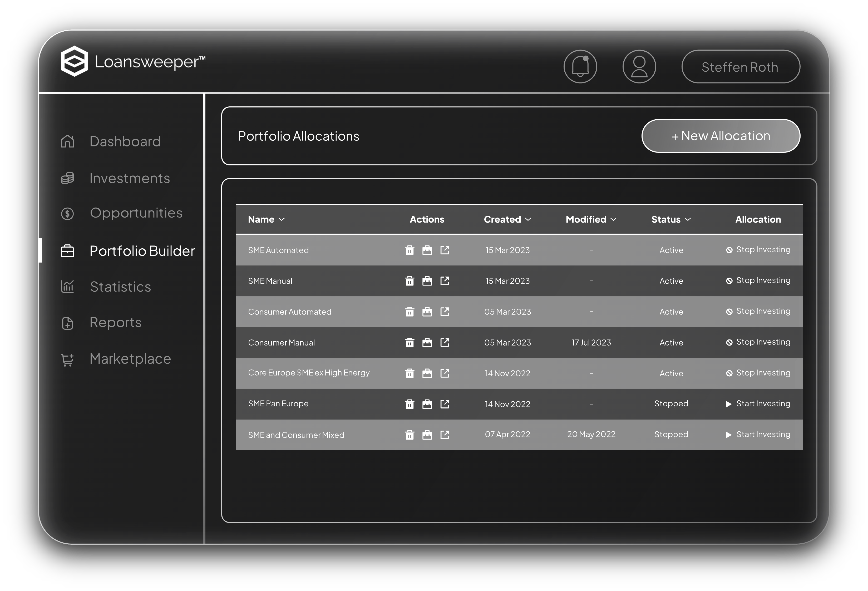Start investing in SME Pan Europe
This screenshot has width=868, height=591.
[758, 404]
